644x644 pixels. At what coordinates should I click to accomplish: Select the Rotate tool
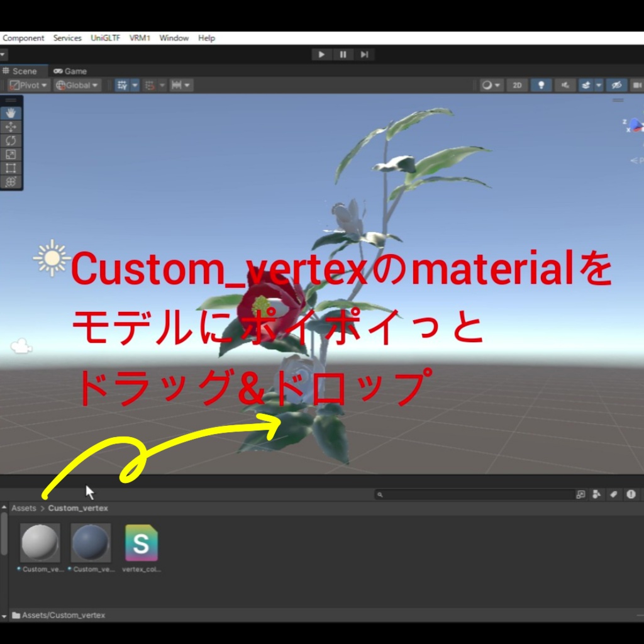click(11, 140)
